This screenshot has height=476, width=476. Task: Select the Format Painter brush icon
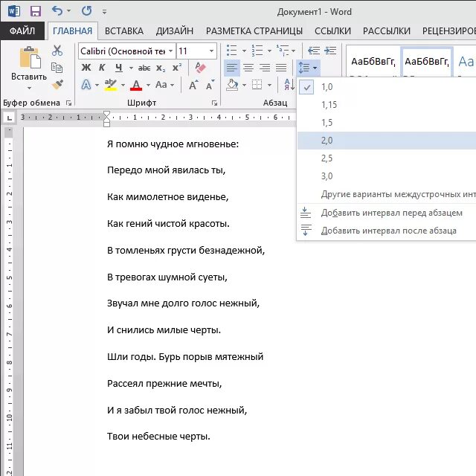tap(57, 84)
